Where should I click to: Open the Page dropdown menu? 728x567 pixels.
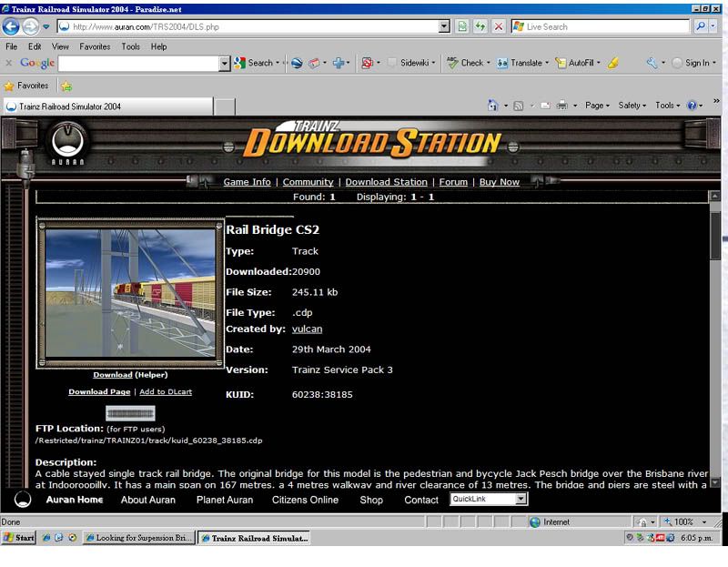[x=597, y=106]
